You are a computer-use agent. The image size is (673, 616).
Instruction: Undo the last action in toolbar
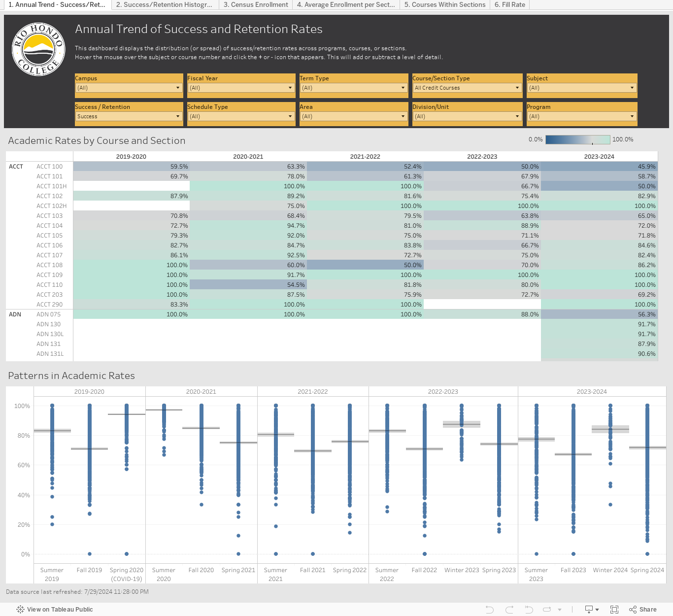click(x=490, y=610)
